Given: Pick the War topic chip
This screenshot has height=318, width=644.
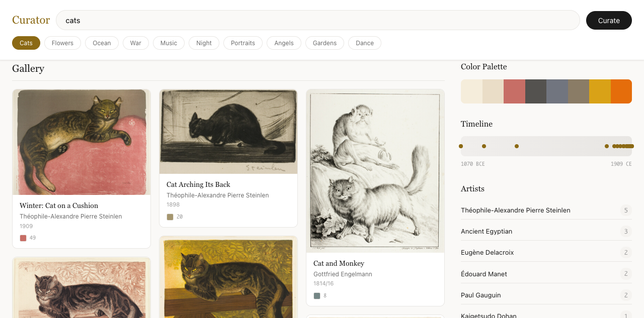Looking at the screenshot, I should click(136, 43).
